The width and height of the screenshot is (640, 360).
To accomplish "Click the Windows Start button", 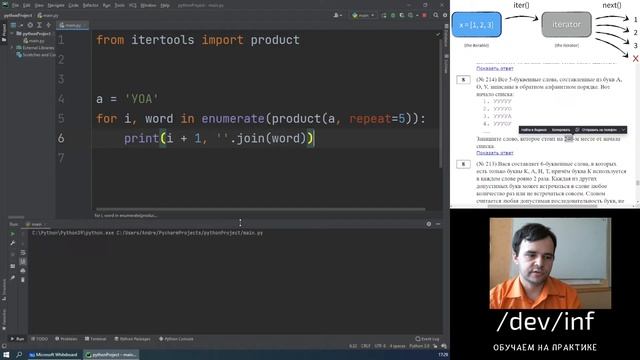I will [x=6, y=355].
